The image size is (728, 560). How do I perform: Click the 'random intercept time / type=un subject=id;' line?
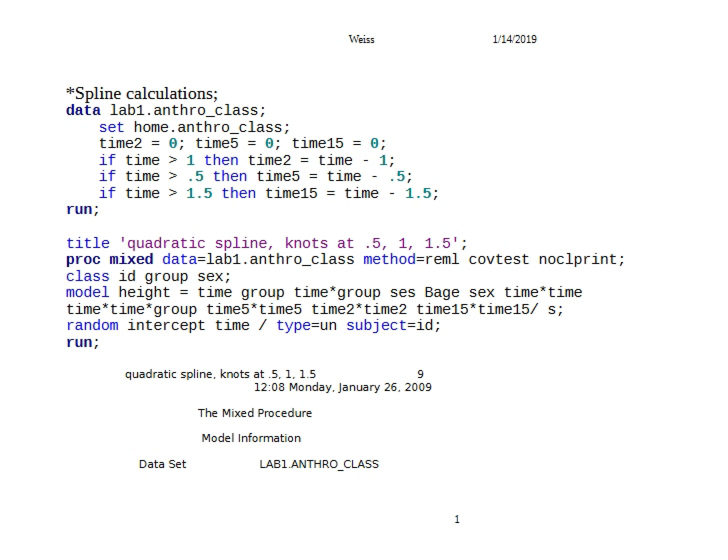click(x=253, y=325)
